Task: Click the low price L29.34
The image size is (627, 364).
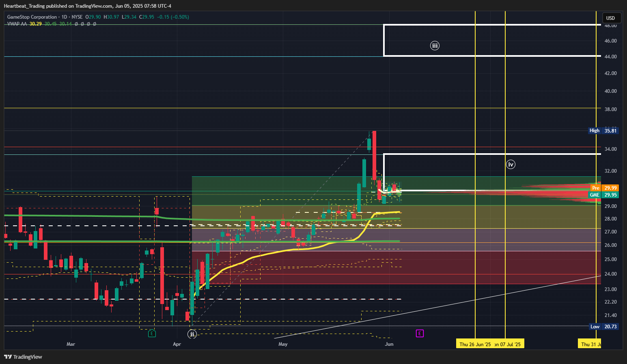Action: (x=129, y=17)
